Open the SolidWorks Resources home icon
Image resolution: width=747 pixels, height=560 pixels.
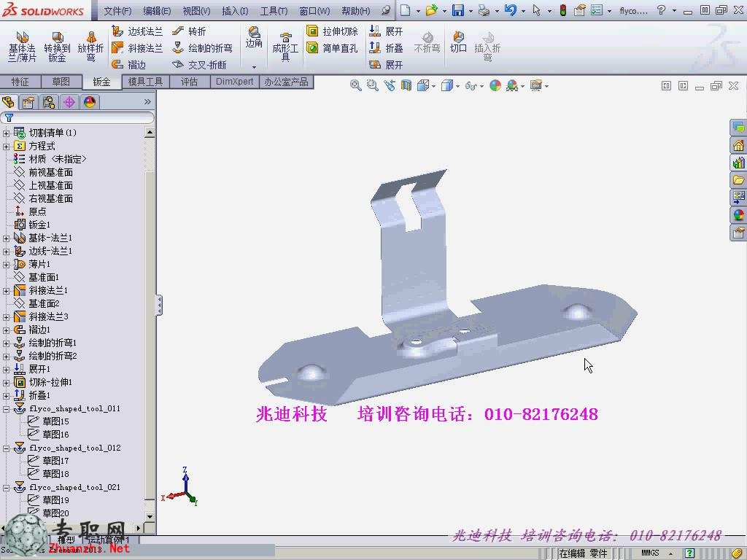pyautogui.click(x=738, y=145)
